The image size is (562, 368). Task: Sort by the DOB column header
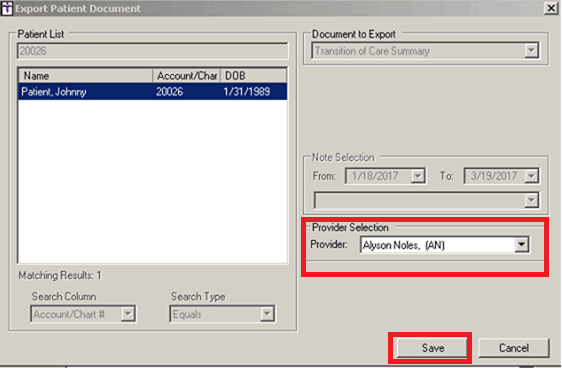(253, 76)
